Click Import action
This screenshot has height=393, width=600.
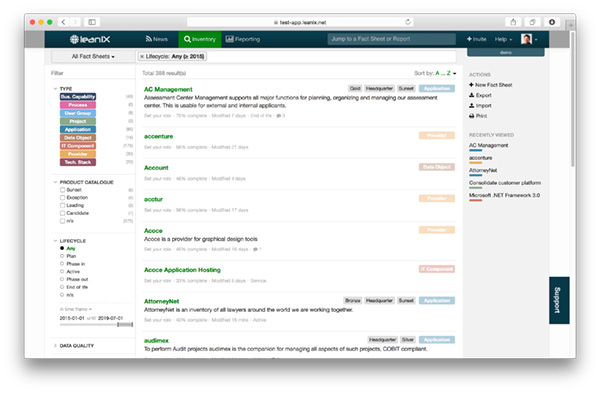[480, 106]
